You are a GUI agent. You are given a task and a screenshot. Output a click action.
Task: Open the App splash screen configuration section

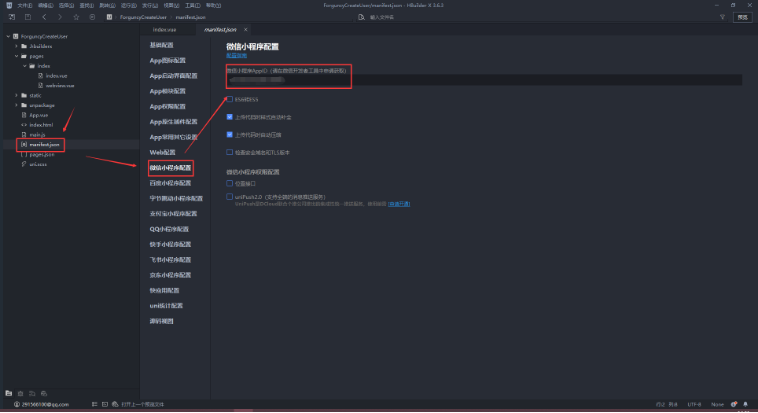pyautogui.click(x=174, y=76)
